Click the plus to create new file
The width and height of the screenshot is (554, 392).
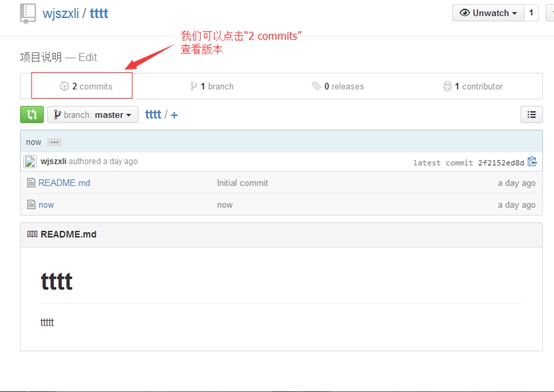174,115
